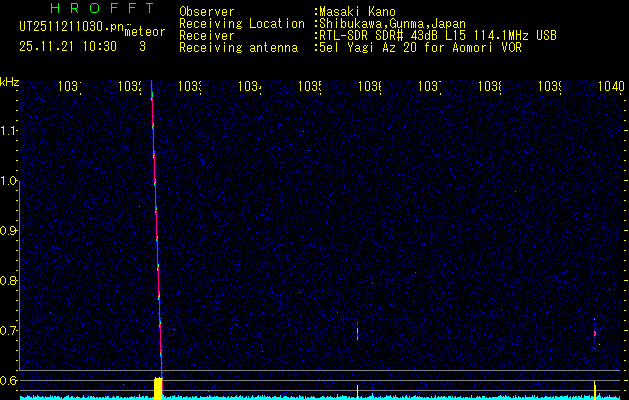629x400 pixels.
Task: Click the kHz axis unit label
Action: 10,82
